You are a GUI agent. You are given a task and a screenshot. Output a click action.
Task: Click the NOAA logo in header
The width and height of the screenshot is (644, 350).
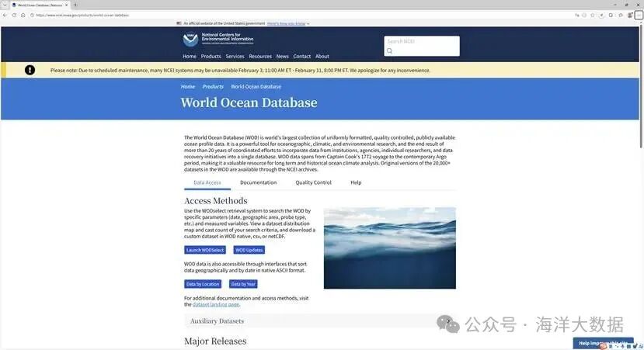click(x=190, y=39)
